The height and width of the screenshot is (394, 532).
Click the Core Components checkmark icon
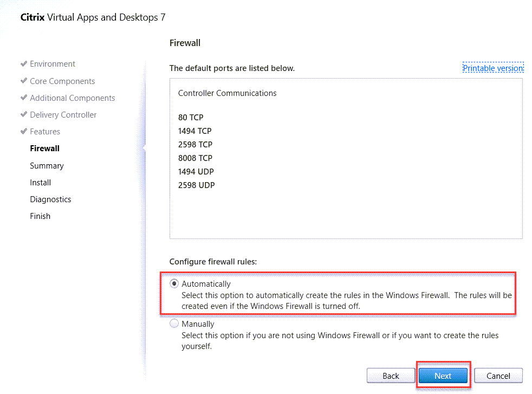tap(24, 81)
